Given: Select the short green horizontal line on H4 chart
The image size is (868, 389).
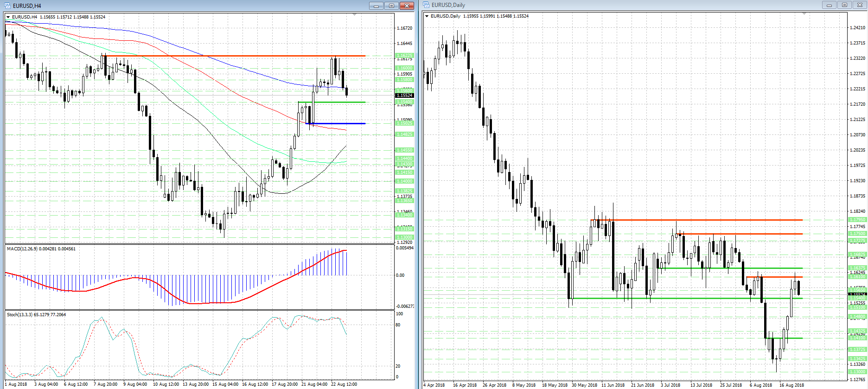Looking at the screenshot, I should point(332,102).
